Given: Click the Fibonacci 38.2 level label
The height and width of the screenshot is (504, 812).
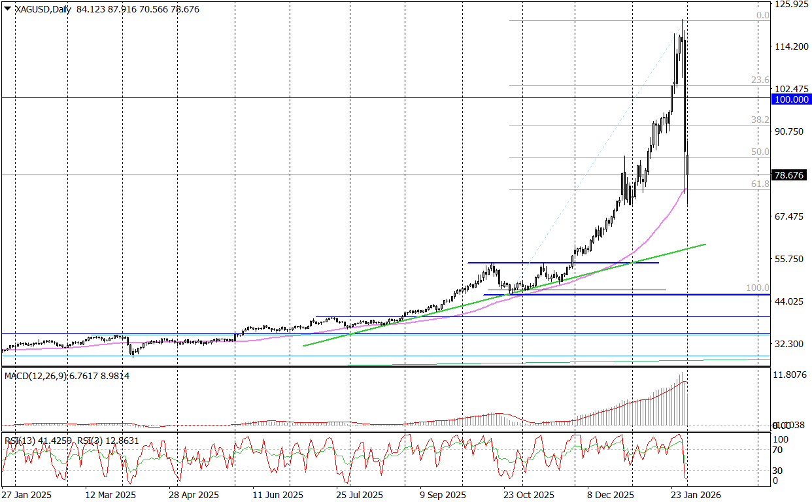Looking at the screenshot, I should pyautogui.click(x=760, y=120).
